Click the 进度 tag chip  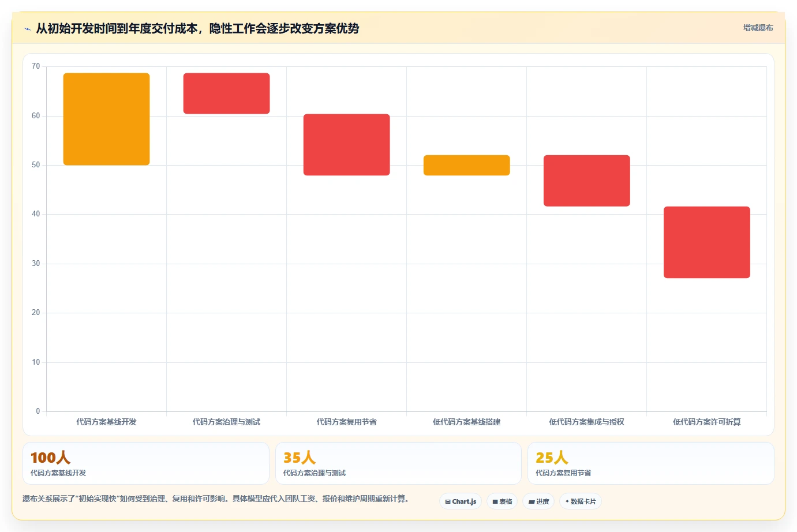coord(538,501)
